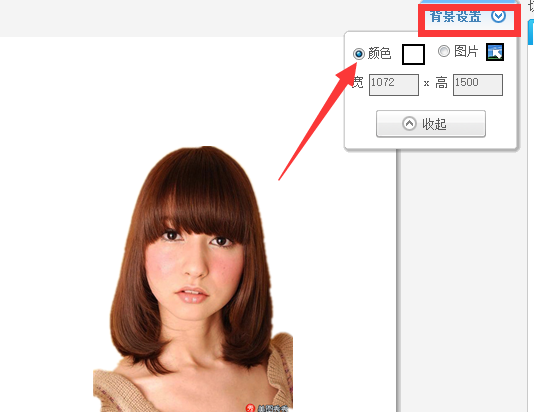Click the background picture chooser icon

point(495,52)
